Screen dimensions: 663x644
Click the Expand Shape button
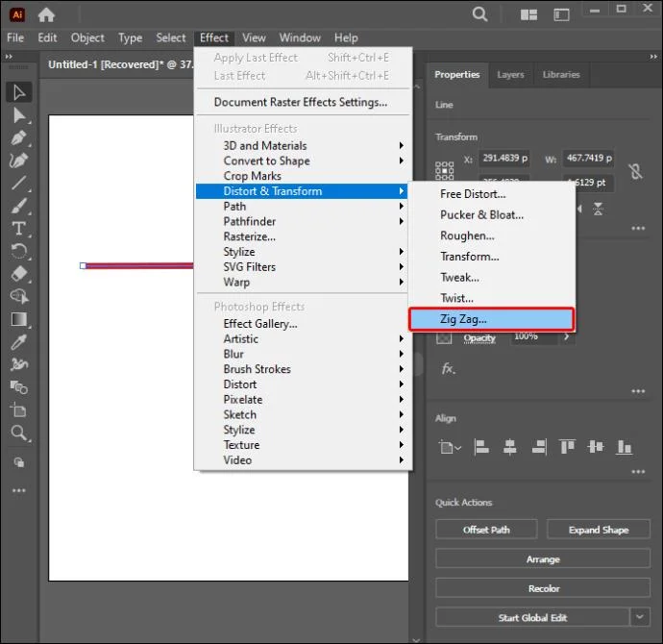pyautogui.click(x=599, y=530)
